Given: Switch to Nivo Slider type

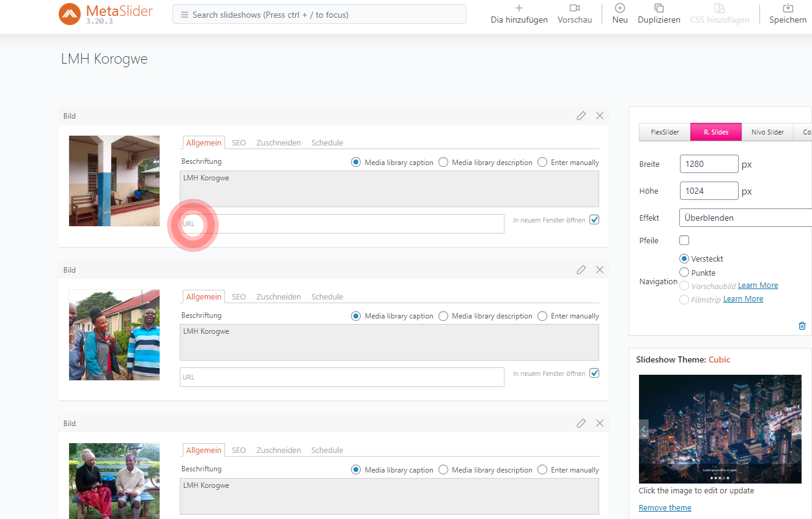Looking at the screenshot, I should click(767, 132).
